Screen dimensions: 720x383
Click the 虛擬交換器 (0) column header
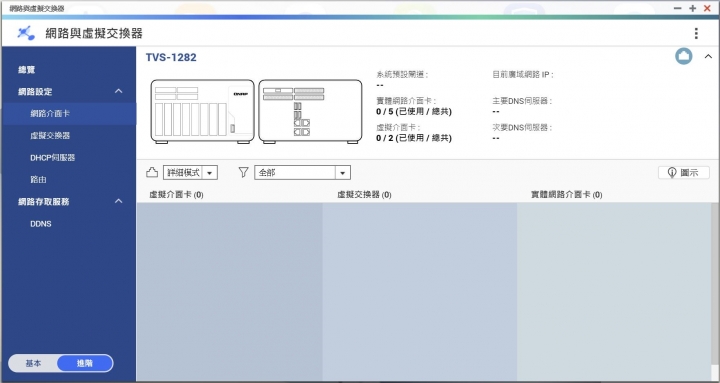(364, 195)
